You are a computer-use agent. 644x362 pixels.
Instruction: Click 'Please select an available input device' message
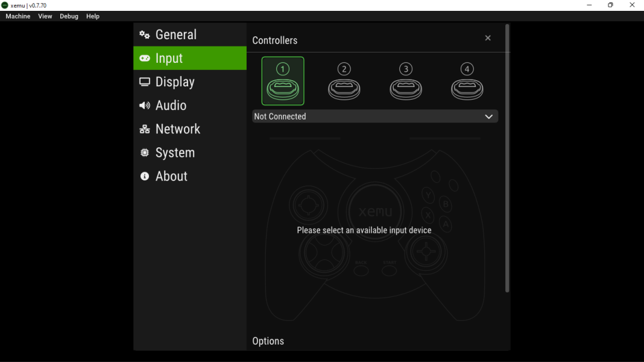[364, 230]
